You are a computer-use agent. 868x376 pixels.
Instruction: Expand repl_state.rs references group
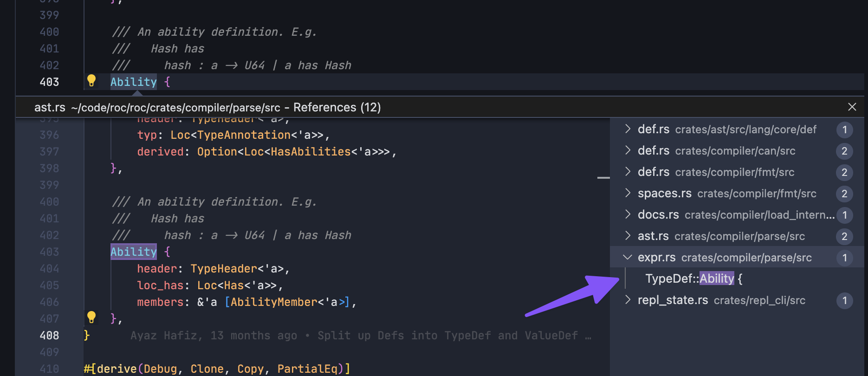point(628,300)
